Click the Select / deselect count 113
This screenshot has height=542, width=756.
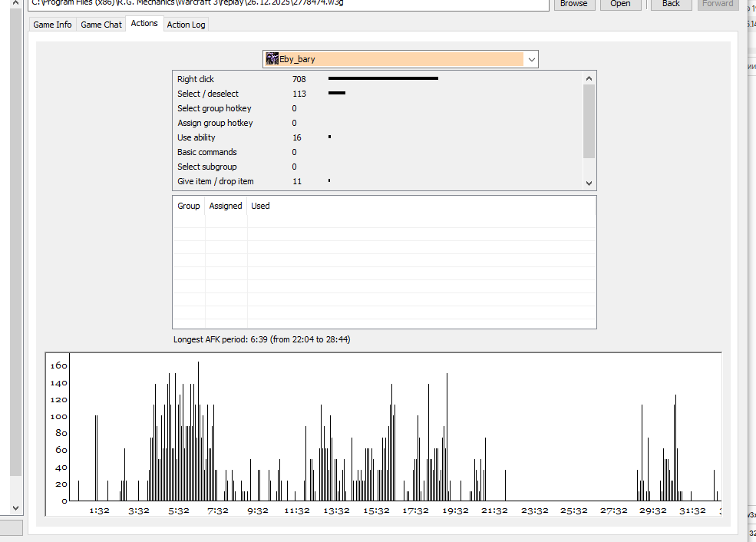pos(299,94)
